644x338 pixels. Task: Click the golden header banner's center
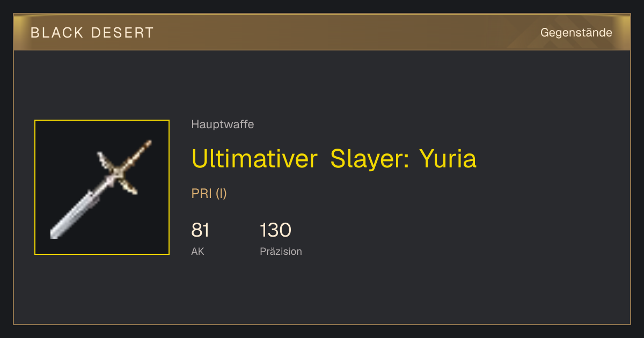[322, 32]
